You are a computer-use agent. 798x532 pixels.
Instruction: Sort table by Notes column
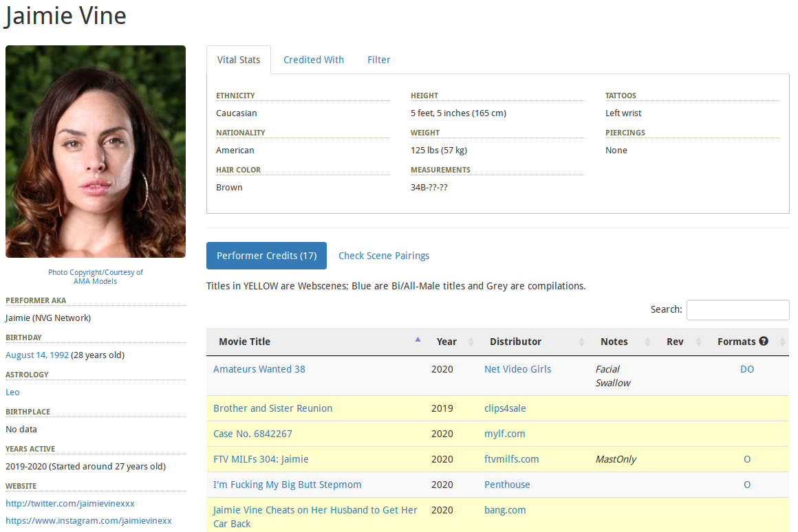623,342
